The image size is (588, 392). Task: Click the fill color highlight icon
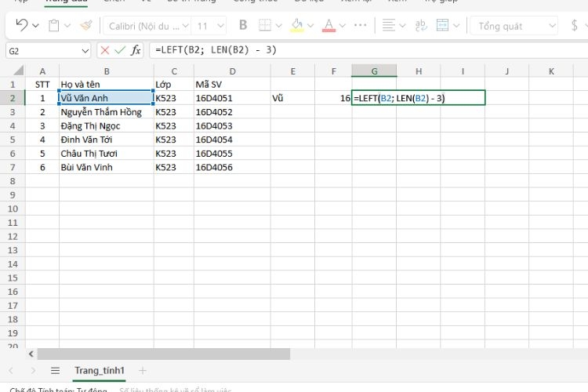tap(297, 26)
